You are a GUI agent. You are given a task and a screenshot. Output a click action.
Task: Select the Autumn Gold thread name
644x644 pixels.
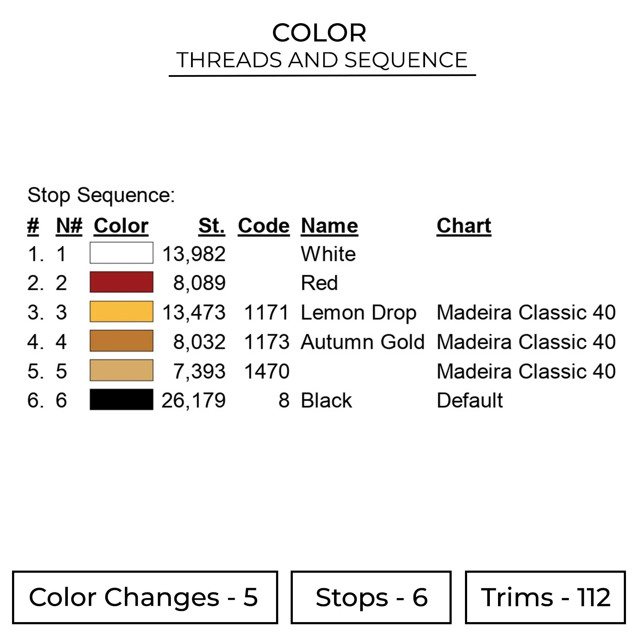(362, 342)
